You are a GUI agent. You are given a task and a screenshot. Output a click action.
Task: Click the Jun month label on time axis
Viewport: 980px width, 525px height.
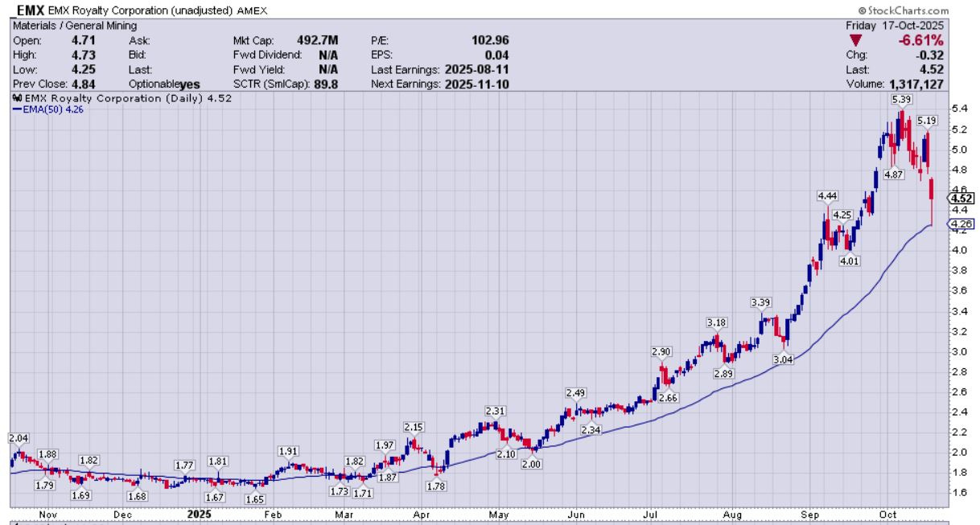point(575,513)
